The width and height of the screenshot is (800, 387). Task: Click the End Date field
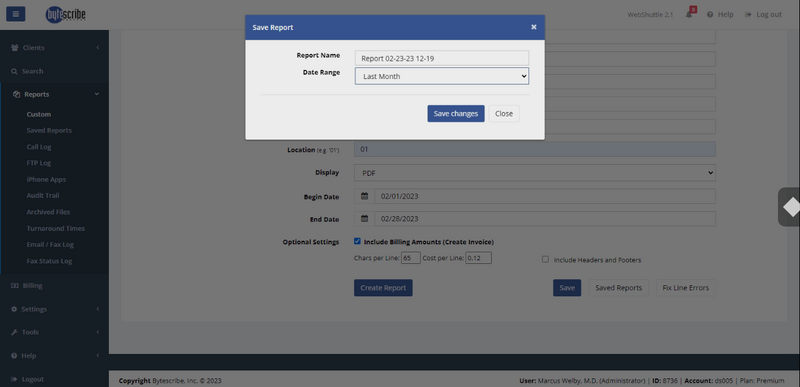[545, 219]
